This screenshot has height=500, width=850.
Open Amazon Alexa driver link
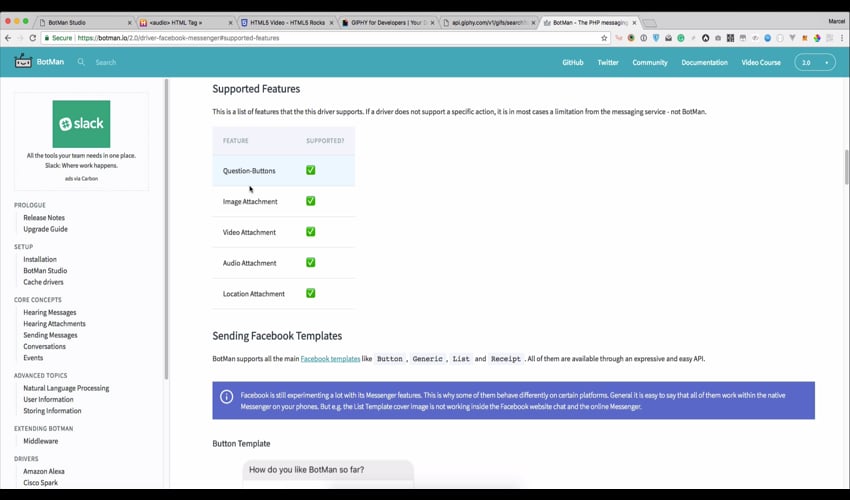point(44,471)
